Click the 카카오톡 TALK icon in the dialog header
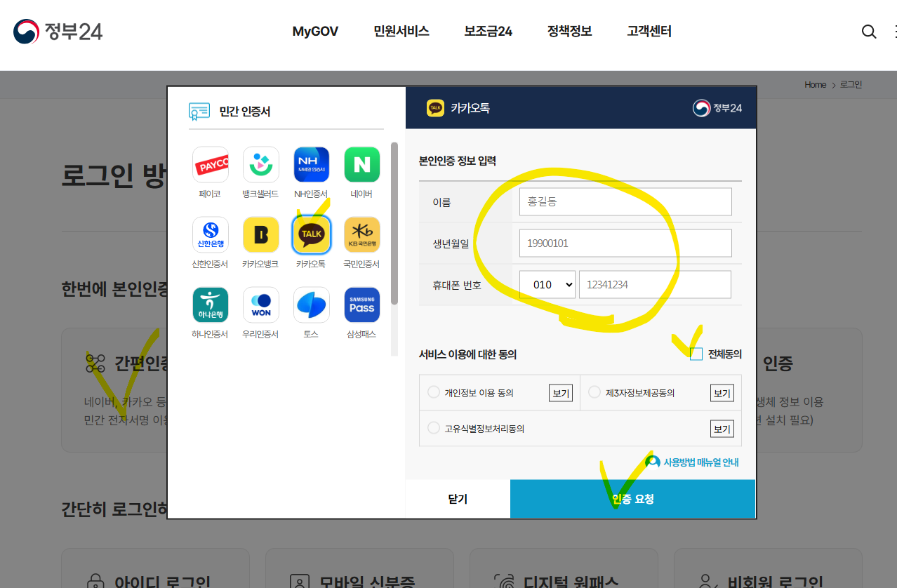The height and width of the screenshot is (588, 897). [x=436, y=108]
